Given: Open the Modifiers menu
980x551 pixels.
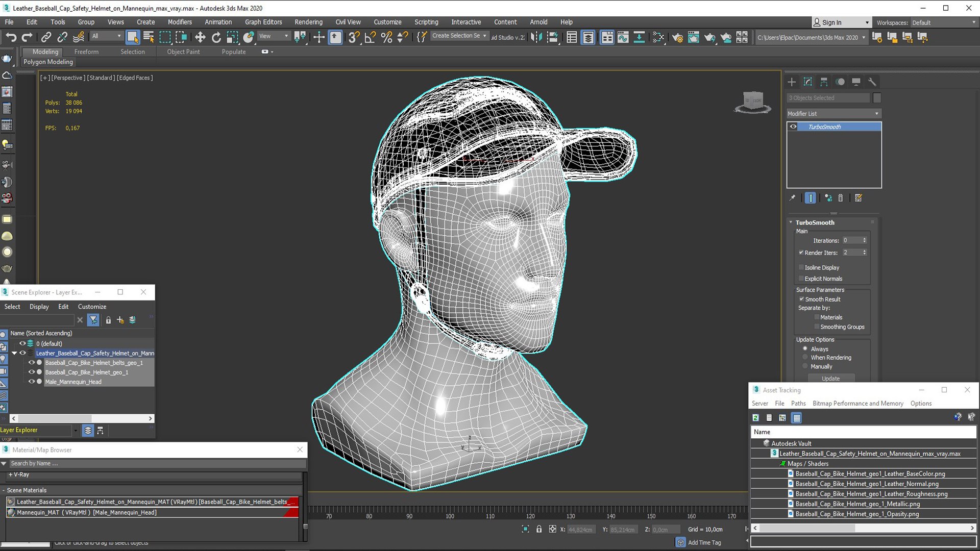Looking at the screenshot, I should click(x=180, y=22).
